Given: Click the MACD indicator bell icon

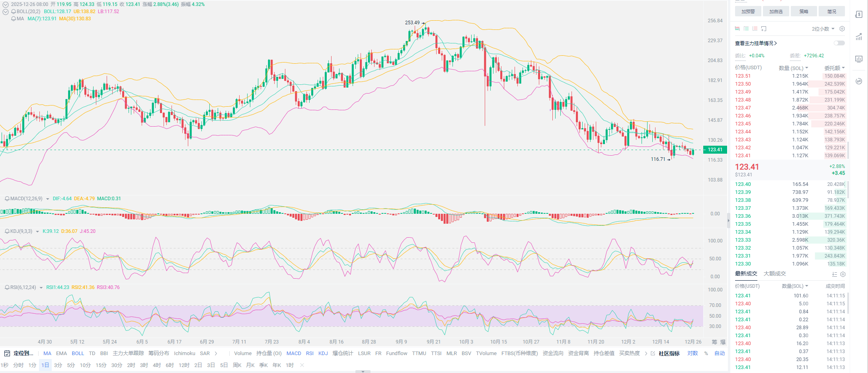Looking at the screenshot, I should pos(7,199).
